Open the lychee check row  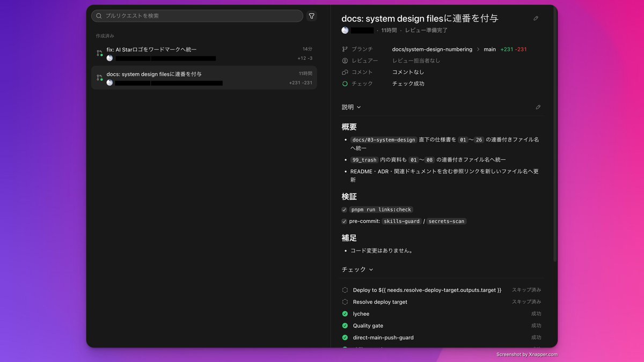[x=442, y=314]
